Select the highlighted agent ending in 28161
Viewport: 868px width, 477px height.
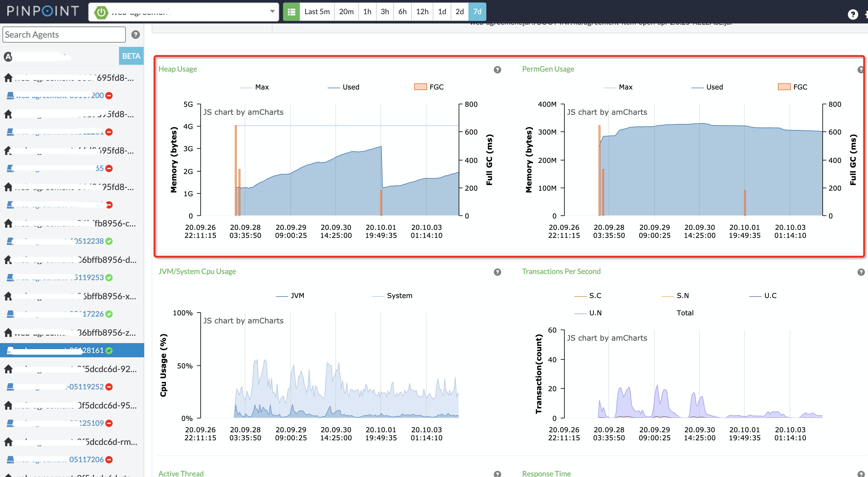click(x=72, y=350)
